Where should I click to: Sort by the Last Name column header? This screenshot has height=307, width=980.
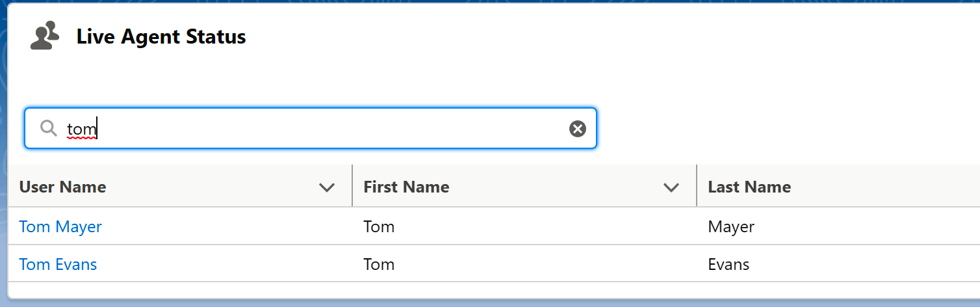coord(749,187)
